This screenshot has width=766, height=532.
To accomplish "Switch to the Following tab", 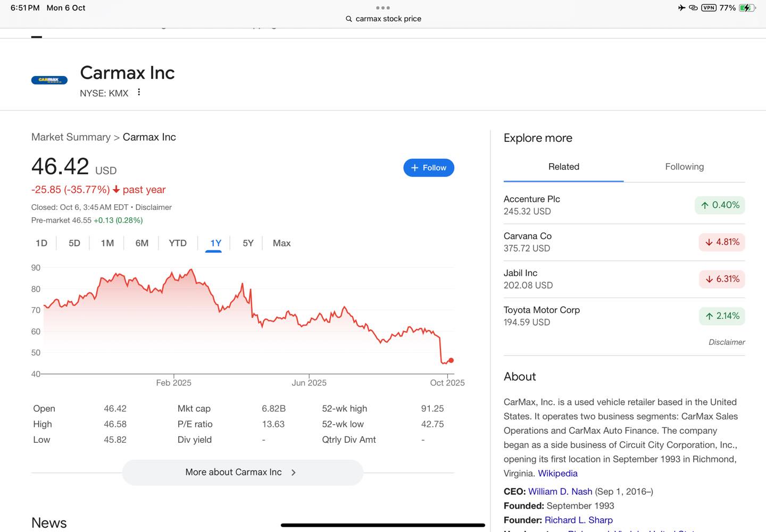I will pos(684,167).
